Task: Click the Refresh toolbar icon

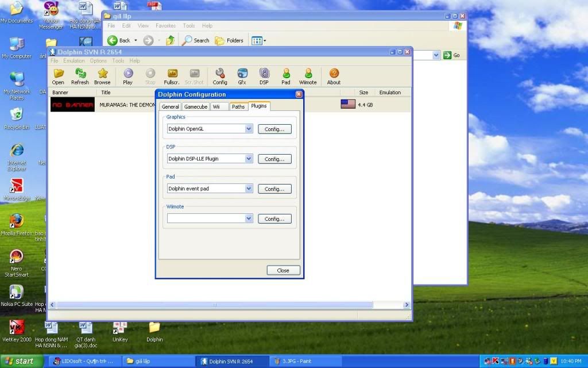Action: [x=80, y=76]
